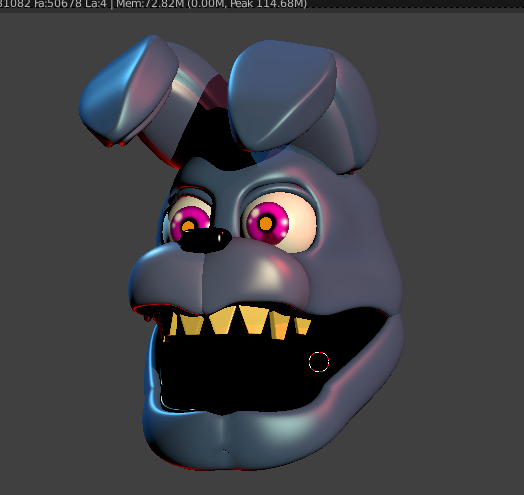Click the rabbit head model's black nose
The image size is (524, 495).
pos(205,240)
